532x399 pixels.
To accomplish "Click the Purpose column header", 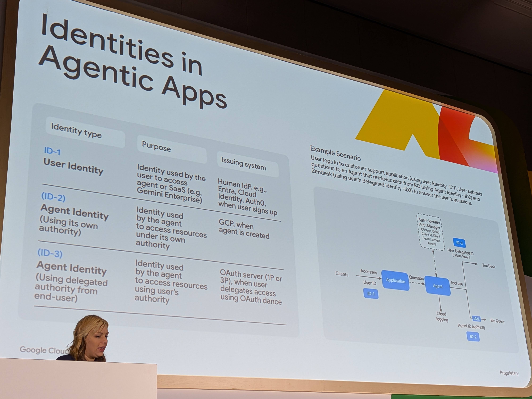I will 156,146.
